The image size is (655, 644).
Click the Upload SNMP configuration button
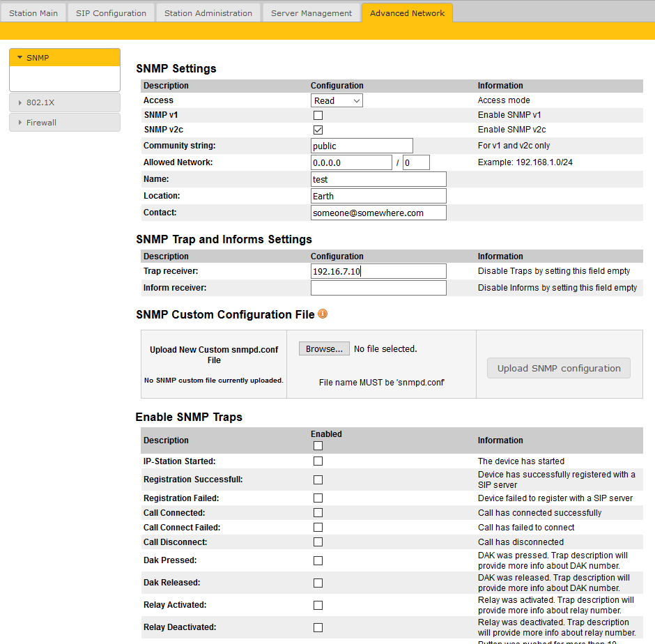point(558,368)
